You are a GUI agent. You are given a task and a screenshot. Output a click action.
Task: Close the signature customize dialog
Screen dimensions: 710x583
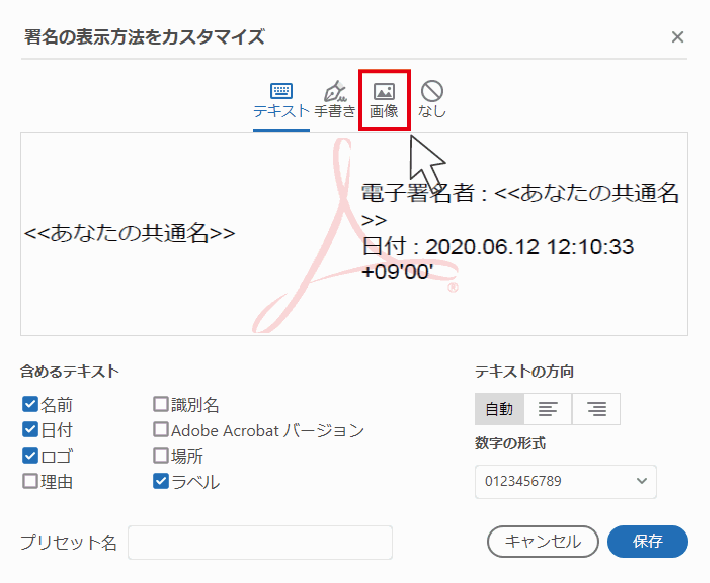[x=677, y=37]
